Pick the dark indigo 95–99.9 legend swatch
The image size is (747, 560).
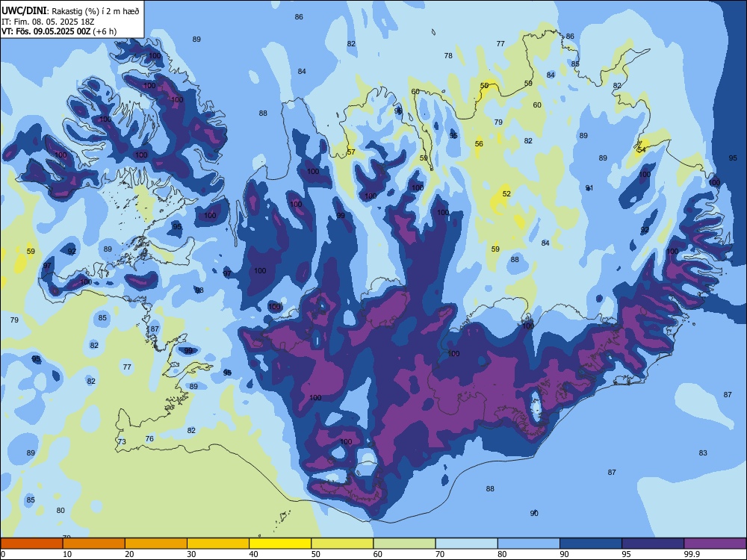pos(653,544)
